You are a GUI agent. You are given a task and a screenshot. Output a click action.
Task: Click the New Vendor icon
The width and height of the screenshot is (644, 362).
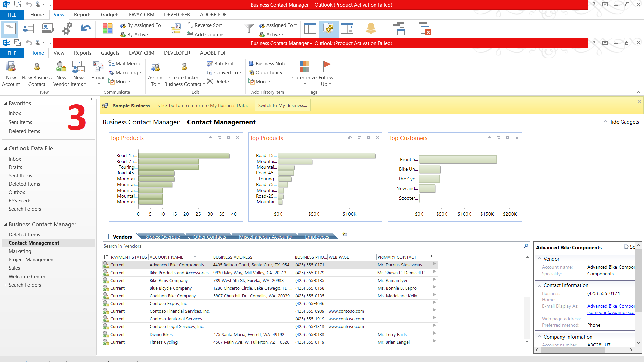[61, 67]
